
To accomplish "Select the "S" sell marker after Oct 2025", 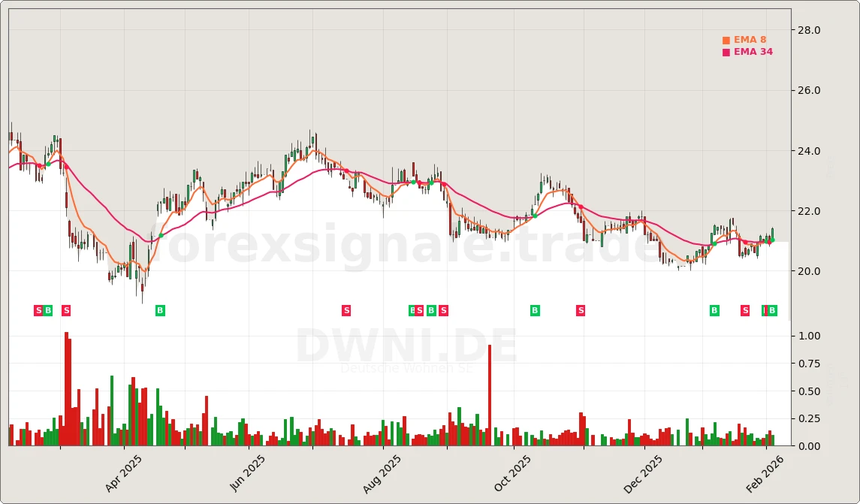I will point(580,309).
